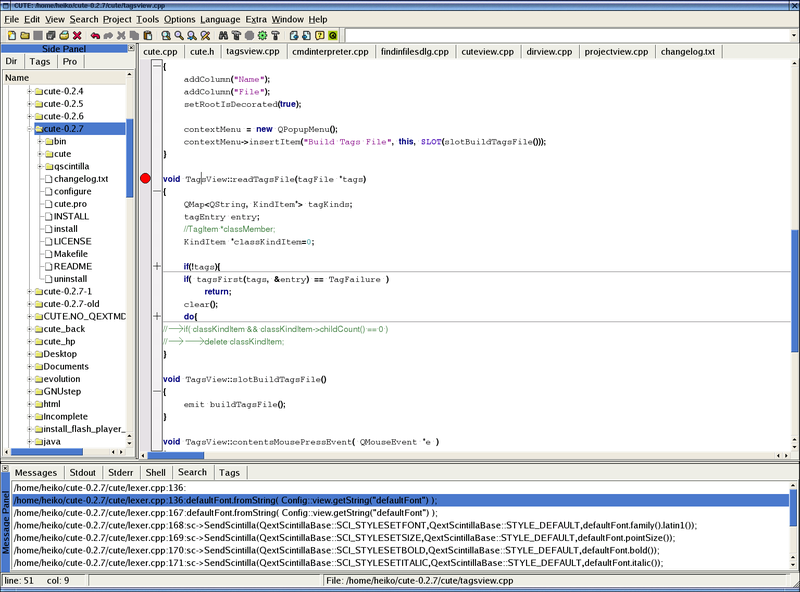Click the file path in the status bar
The width and height of the screenshot is (800, 592).
pos(419,581)
